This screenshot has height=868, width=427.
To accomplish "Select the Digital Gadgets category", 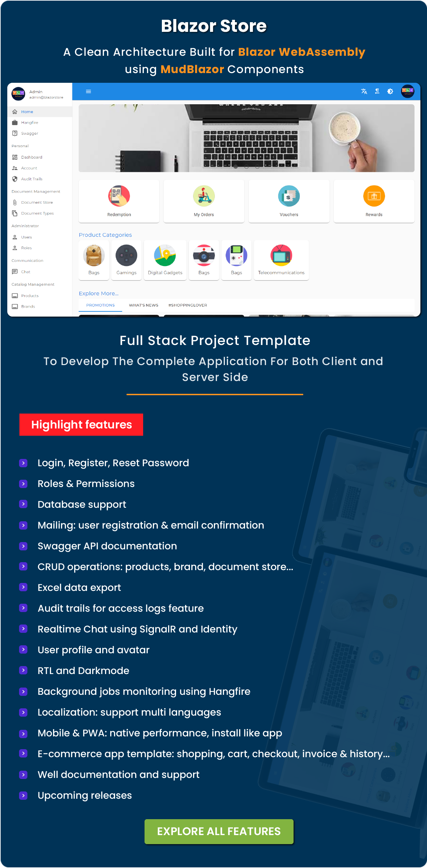I will [x=165, y=260].
